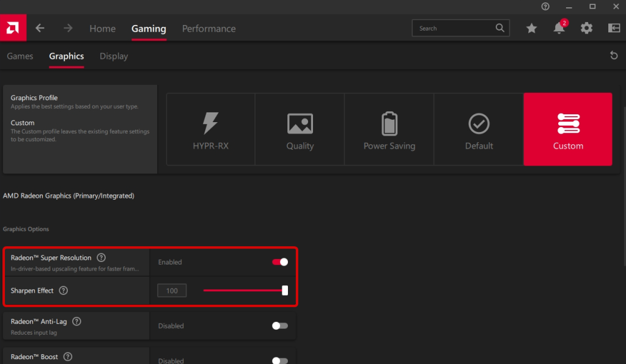Open settings via the gear icon

coord(586,28)
